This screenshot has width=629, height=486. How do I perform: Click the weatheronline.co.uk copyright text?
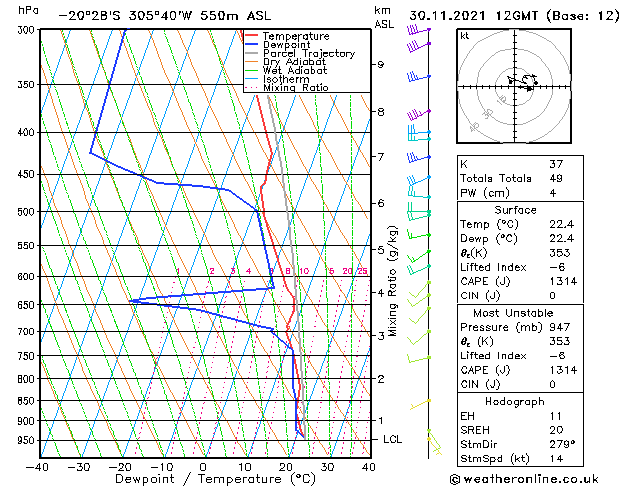pos(524,479)
